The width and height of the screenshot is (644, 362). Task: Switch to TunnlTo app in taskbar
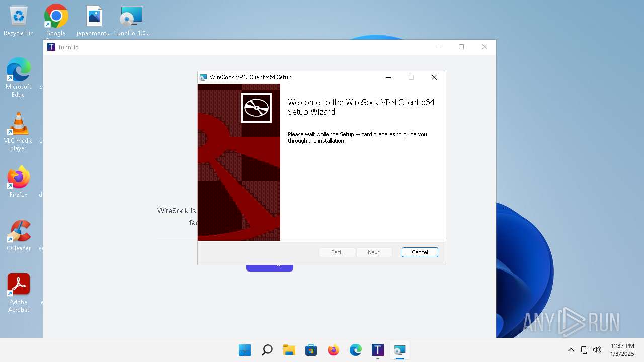378,350
